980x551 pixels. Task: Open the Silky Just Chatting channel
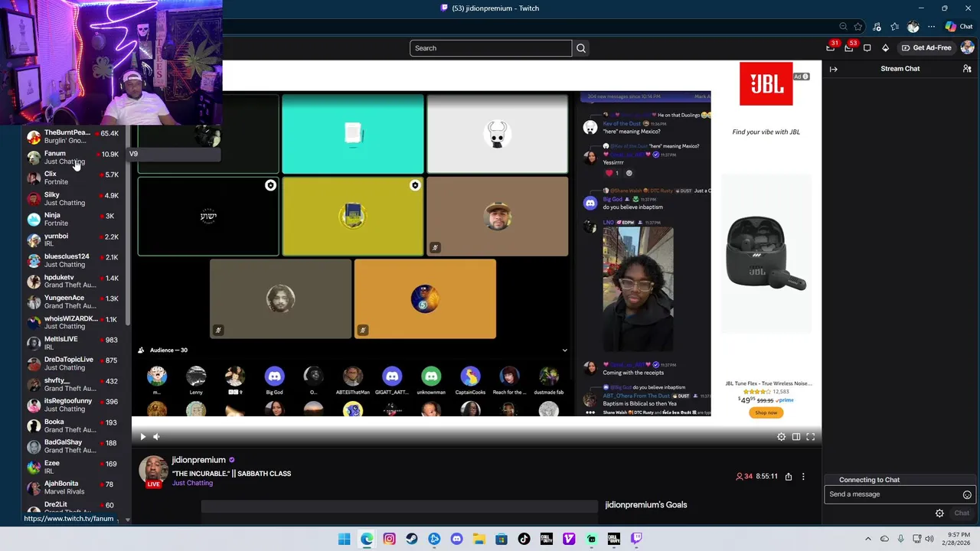click(x=75, y=199)
